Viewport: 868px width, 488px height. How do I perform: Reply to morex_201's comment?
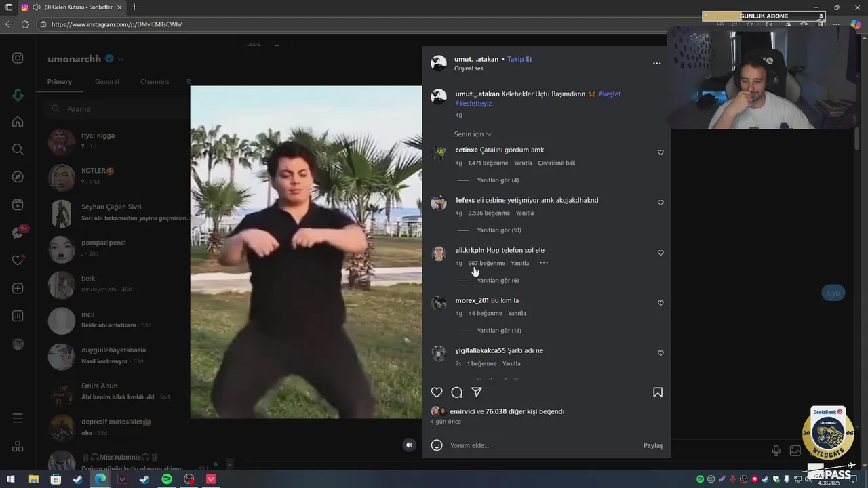[517, 314]
